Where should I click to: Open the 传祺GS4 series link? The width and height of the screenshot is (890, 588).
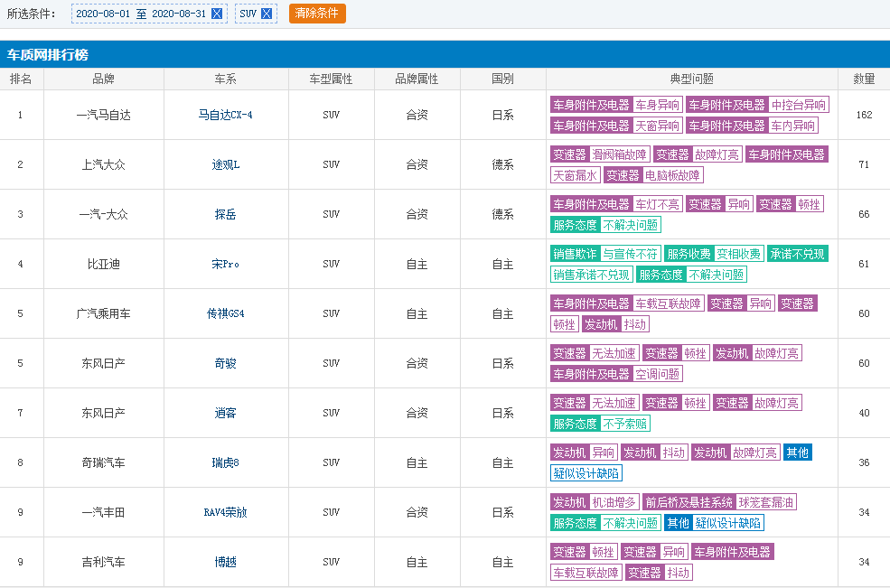[x=225, y=313]
